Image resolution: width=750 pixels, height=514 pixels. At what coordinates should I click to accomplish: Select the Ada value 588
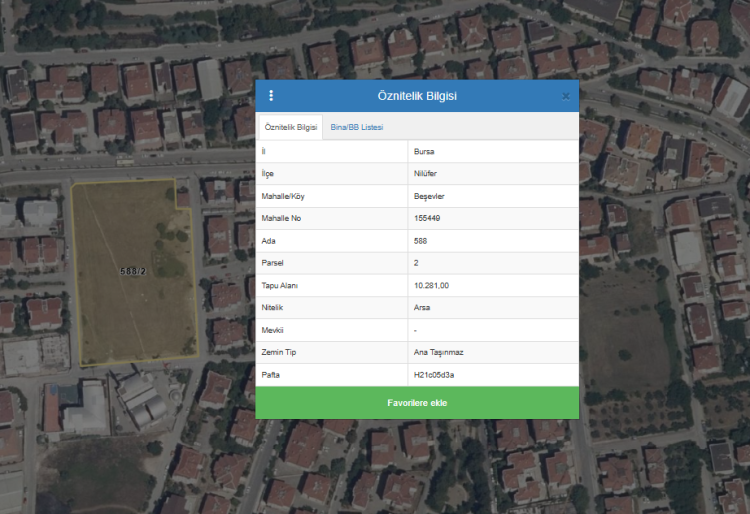(420, 241)
